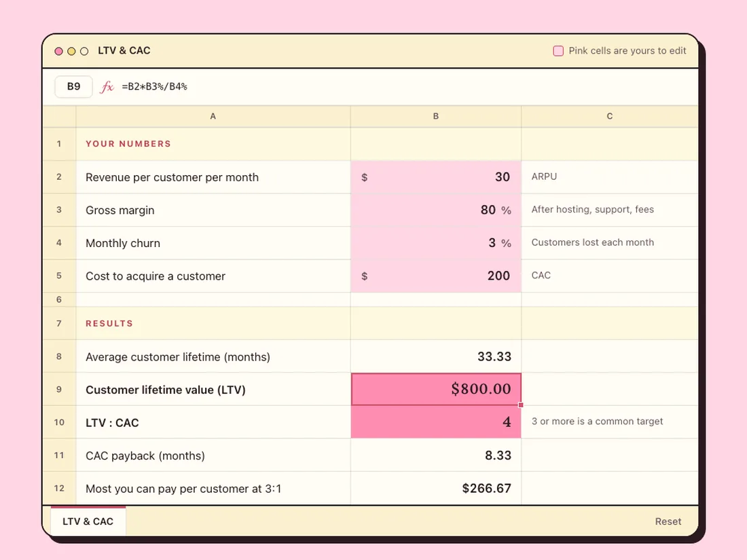Screen dimensions: 747x560
Task: Select row 11 header
Action: 59,455
